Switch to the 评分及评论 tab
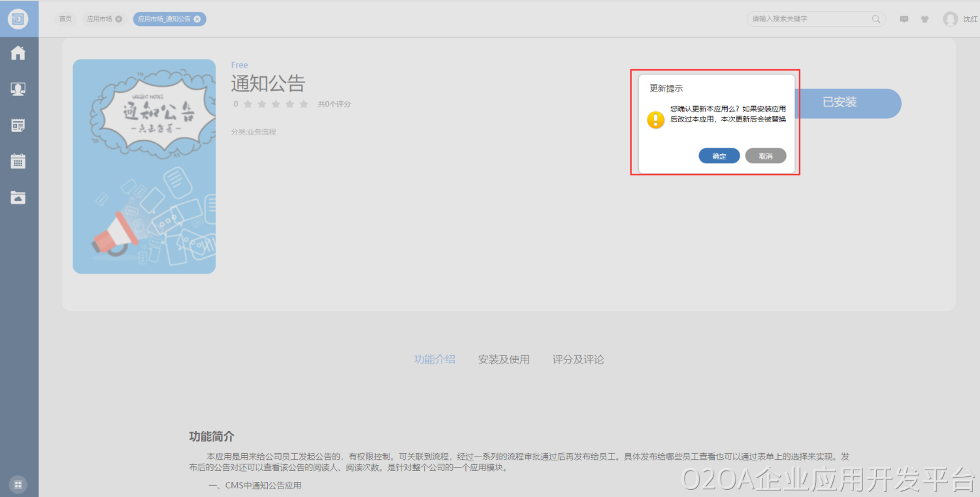 click(x=578, y=359)
